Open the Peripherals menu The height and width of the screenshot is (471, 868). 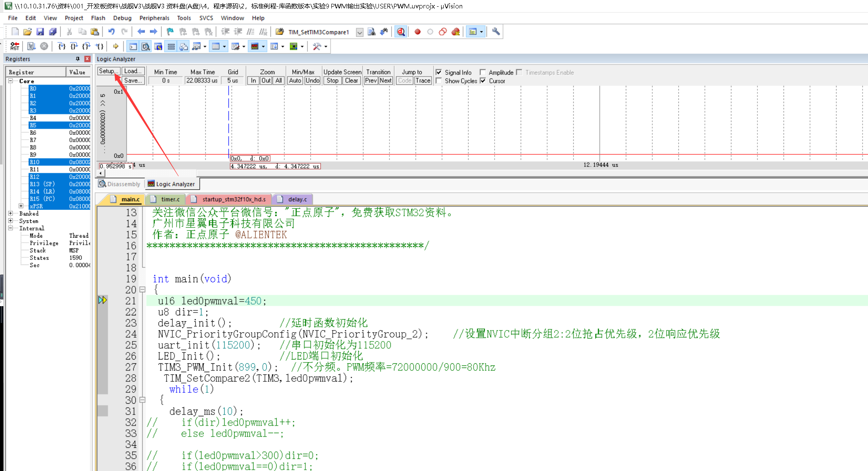[x=154, y=18]
